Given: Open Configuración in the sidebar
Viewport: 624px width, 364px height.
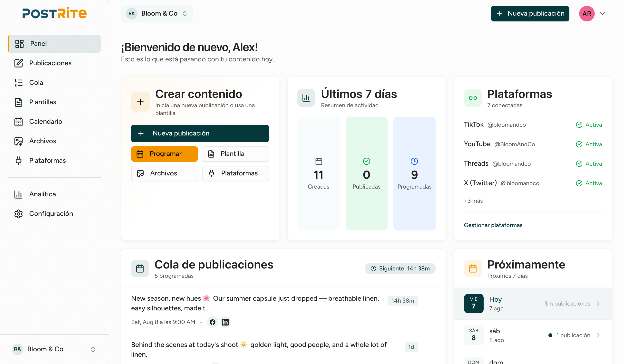Looking at the screenshot, I should click(x=54, y=214).
